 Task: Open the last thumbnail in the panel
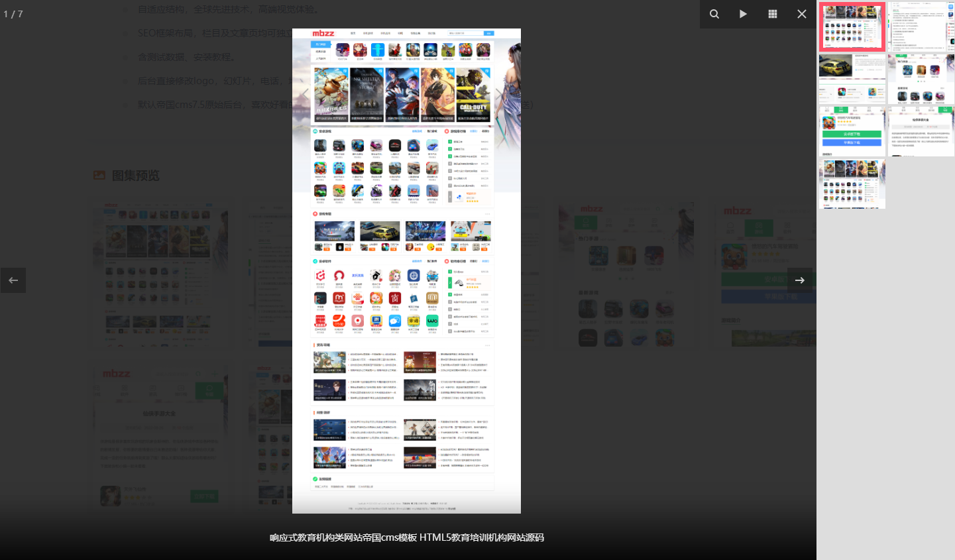point(852,184)
